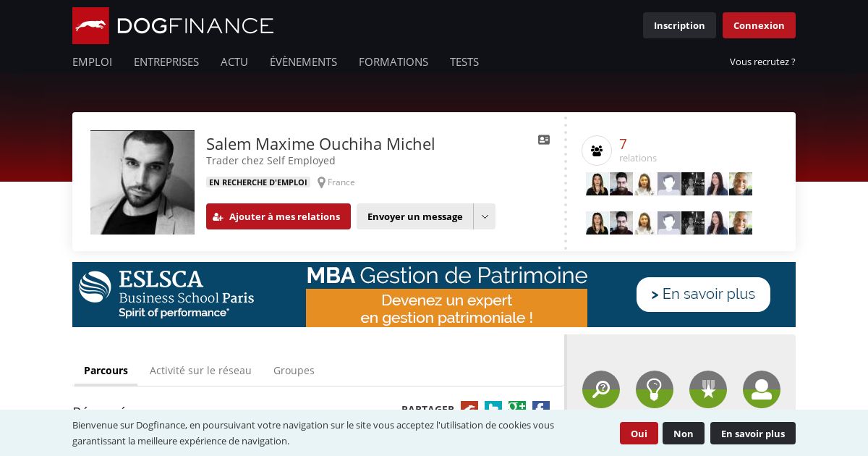Open the green star medal icon

coord(708,389)
